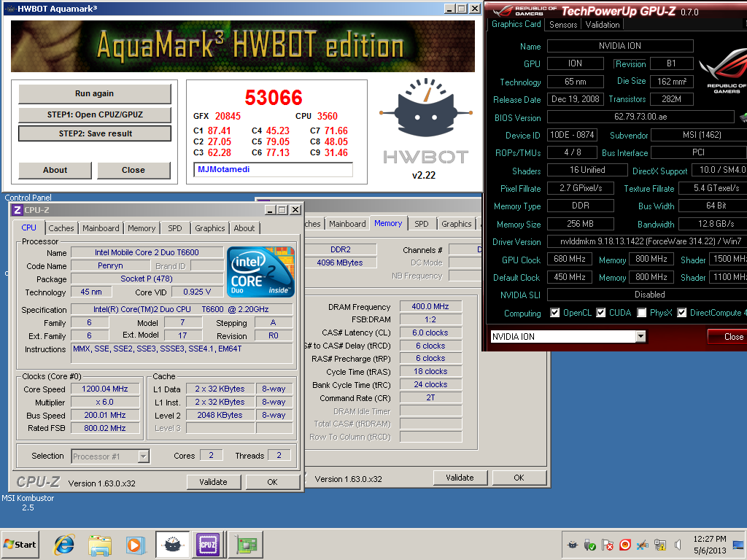This screenshot has width=747, height=560.
Task: Open Safely Remove Hardware tray icon
Action: (589, 544)
